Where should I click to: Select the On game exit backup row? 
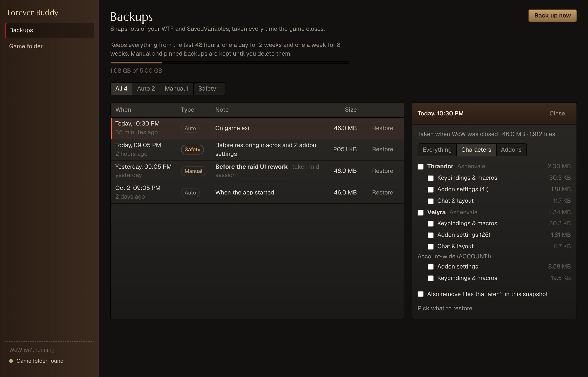257,128
